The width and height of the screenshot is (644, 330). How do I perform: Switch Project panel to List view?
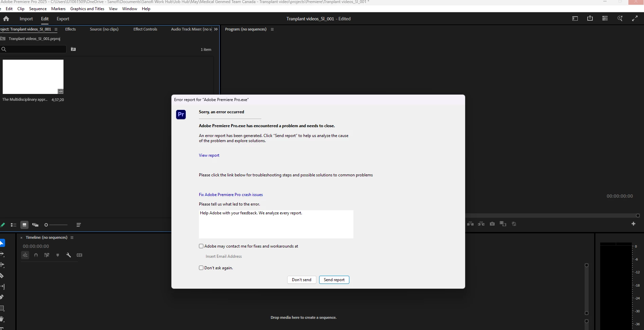pyautogui.click(x=14, y=225)
